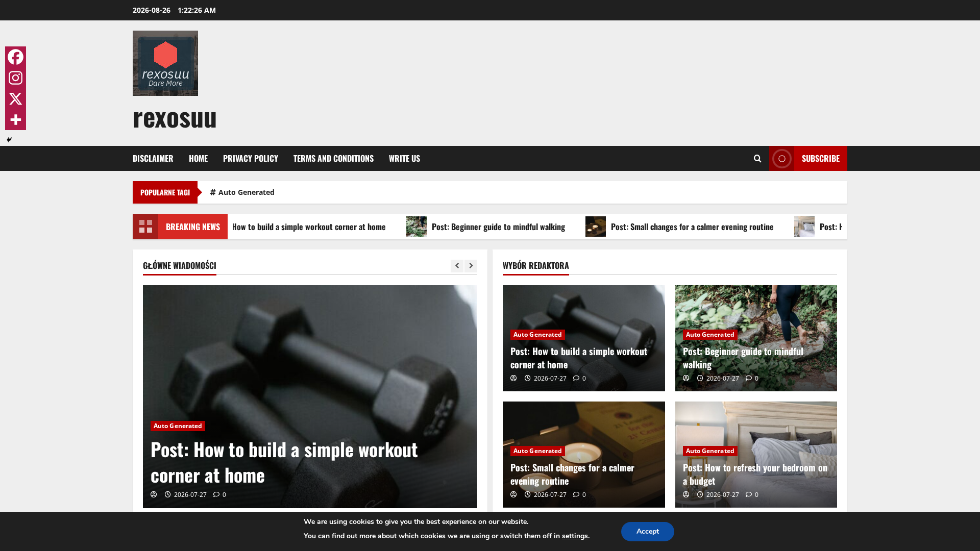
Task: Open main headline How to build workout corner
Action: 284,462
